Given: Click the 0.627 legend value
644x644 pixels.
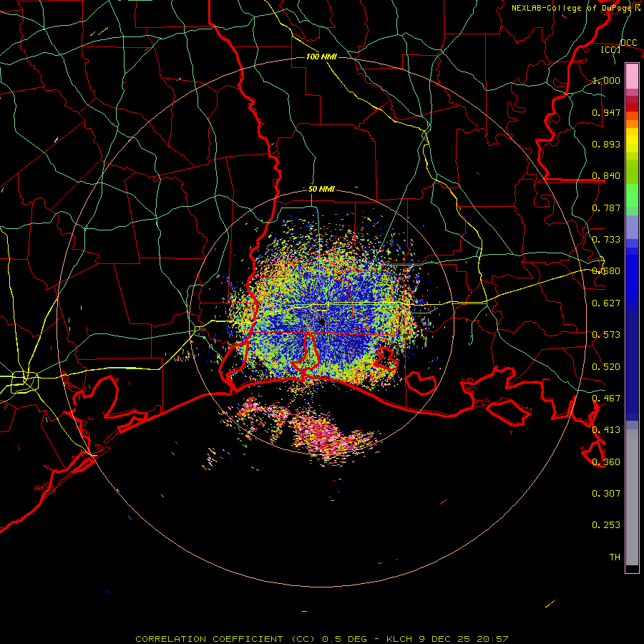Looking at the screenshot, I should (x=606, y=303).
